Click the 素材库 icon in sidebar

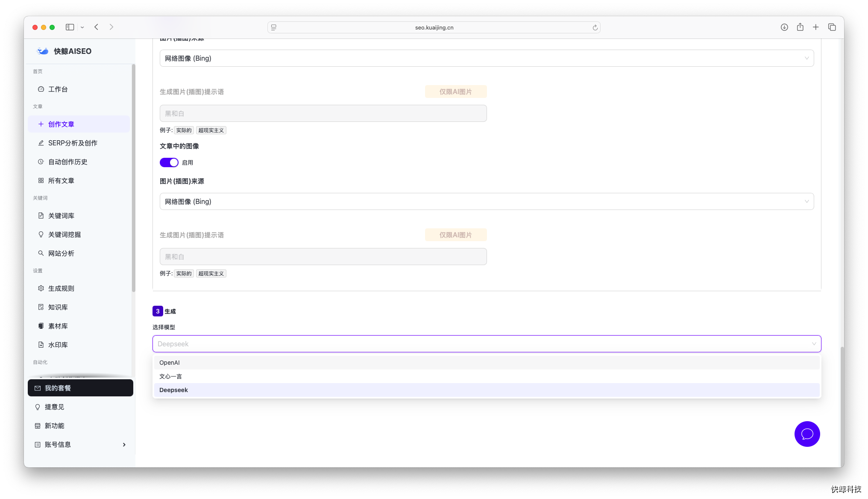(x=41, y=326)
